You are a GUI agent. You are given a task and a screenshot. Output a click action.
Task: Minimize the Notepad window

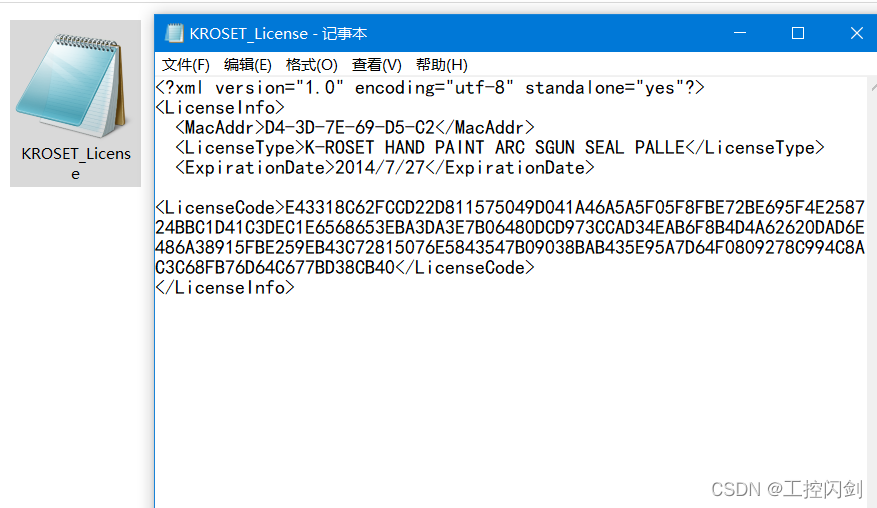[739, 33]
